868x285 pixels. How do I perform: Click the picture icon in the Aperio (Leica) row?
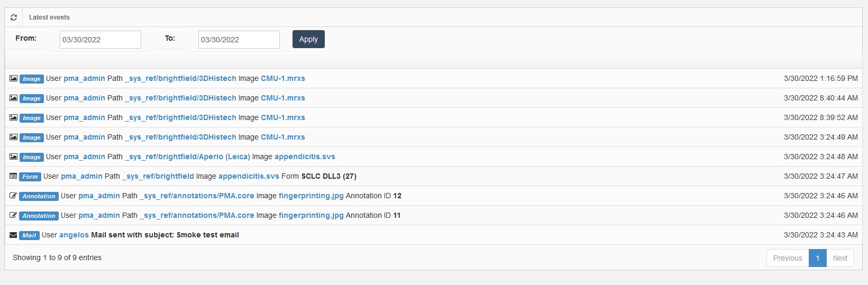[13, 157]
